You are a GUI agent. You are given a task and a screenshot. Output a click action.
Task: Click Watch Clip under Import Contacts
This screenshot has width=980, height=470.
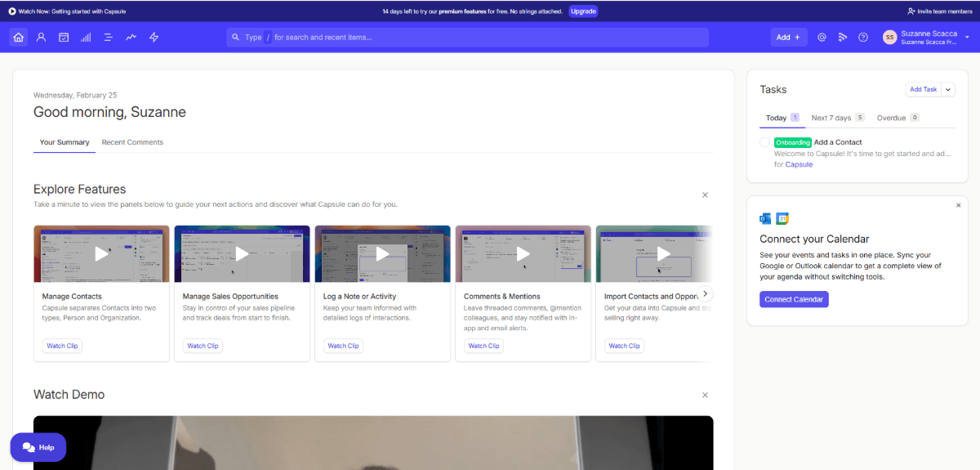click(x=624, y=346)
